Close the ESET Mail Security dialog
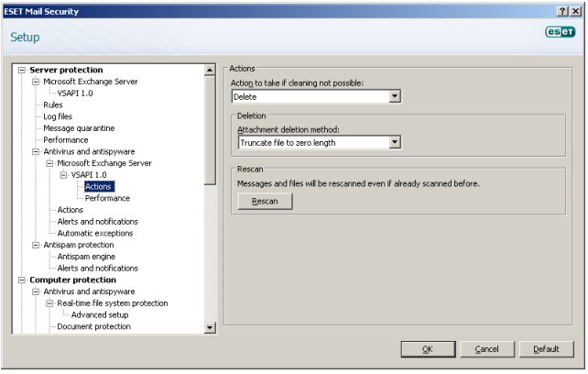The height and width of the screenshot is (374, 588). point(575,11)
